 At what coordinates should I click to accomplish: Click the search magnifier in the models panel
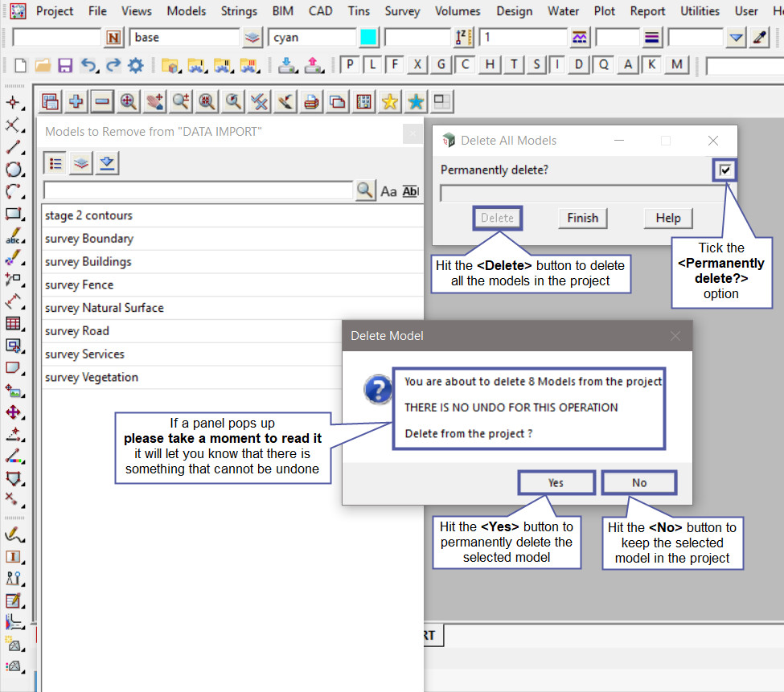click(x=365, y=190)
